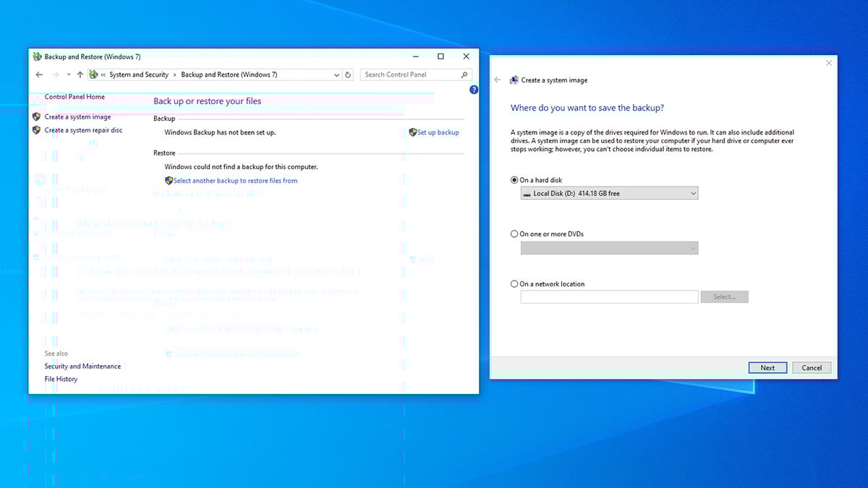Click the network location text field
The height and width of the screenshot is (488, 868).
pos(610,296)
